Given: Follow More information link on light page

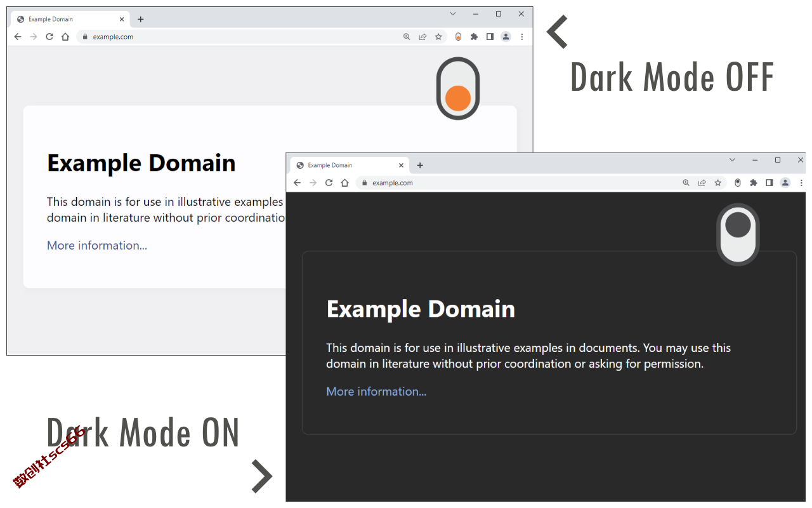Looking at the screenshot, I should [97, 246].
